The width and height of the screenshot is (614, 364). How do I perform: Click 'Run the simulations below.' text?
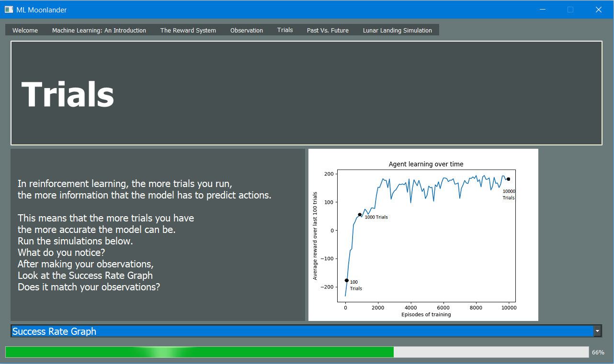(75, 241)
